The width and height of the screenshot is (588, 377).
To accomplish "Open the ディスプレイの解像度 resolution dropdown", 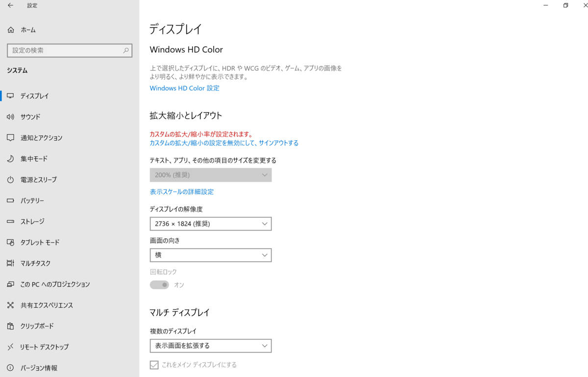I will coord(210,224).
